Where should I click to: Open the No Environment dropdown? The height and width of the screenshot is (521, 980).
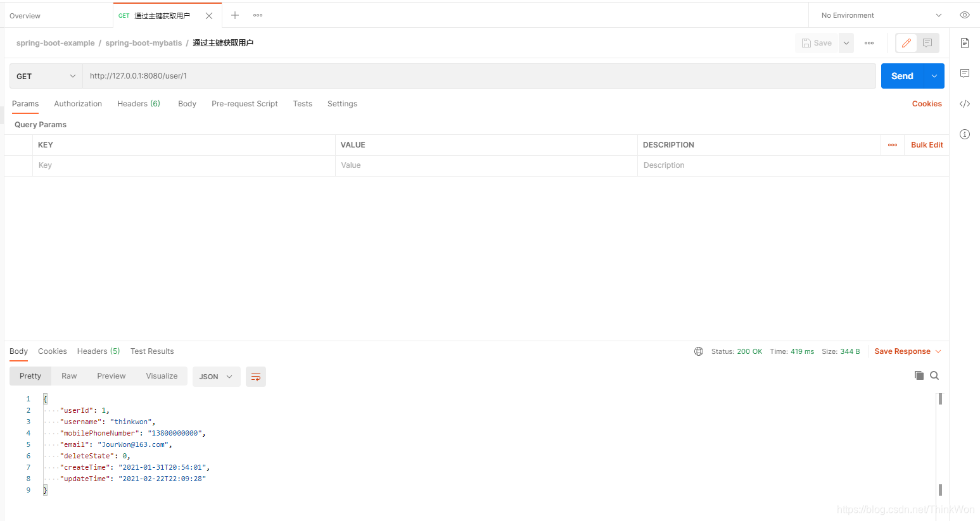[882, 15]
